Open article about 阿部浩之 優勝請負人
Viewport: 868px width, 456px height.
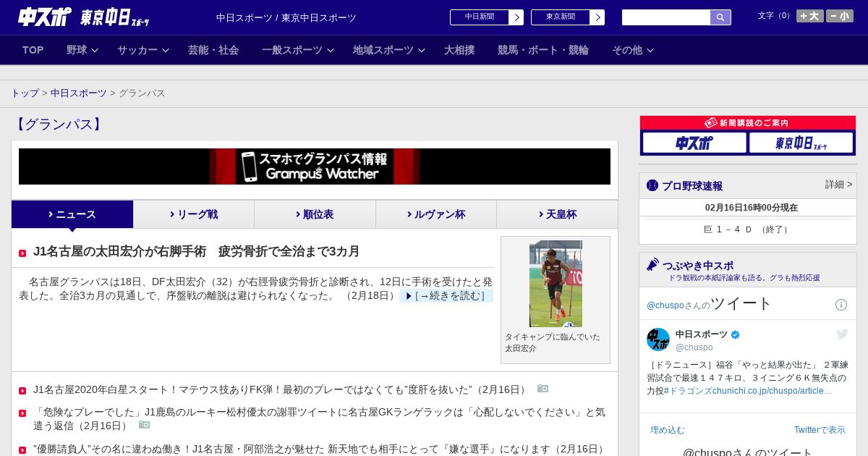pos(319,449)
